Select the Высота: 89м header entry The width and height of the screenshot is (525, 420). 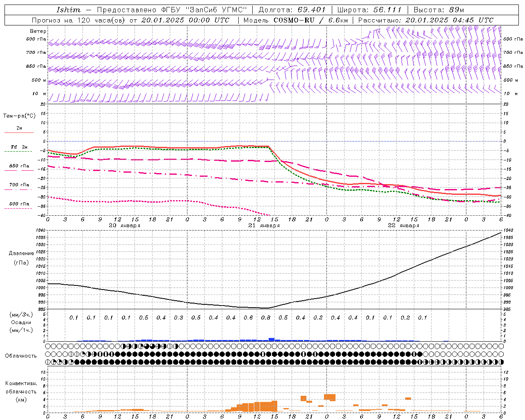point(439,10)
